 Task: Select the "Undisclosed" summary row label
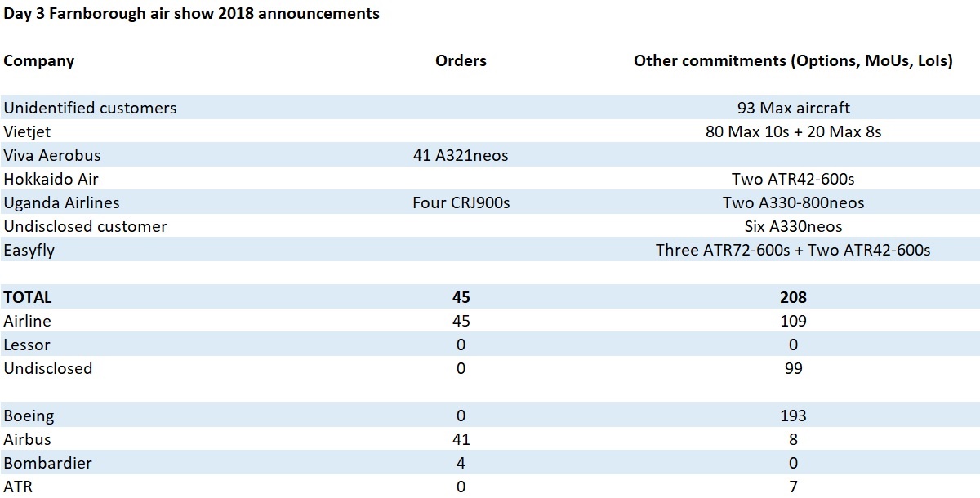point(48,368)
